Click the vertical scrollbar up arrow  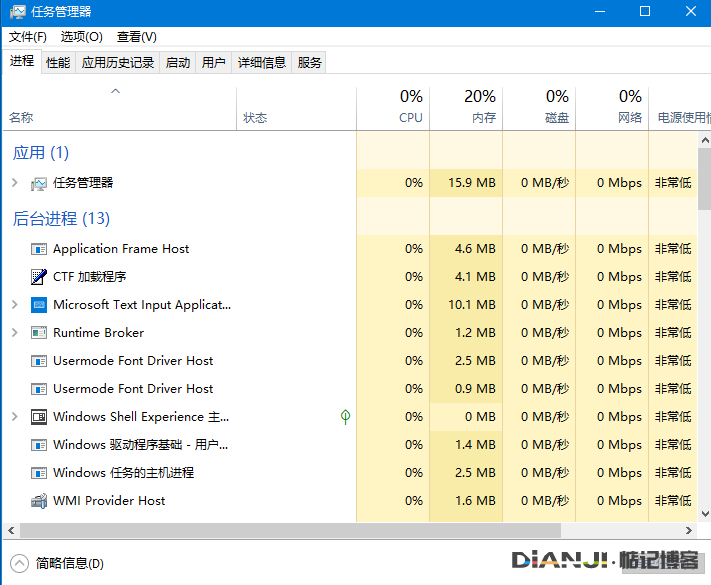[x=705, y=140]
